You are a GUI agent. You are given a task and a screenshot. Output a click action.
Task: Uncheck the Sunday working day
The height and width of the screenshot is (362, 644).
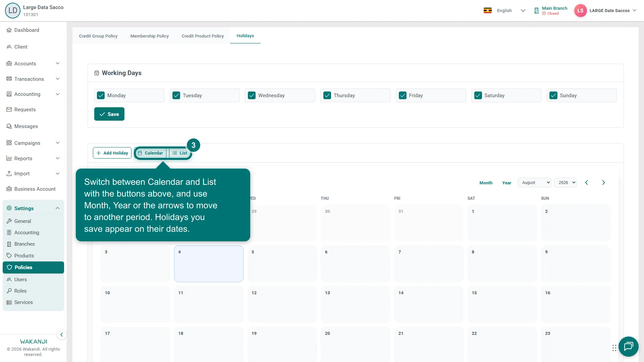[x=553, y=96]
